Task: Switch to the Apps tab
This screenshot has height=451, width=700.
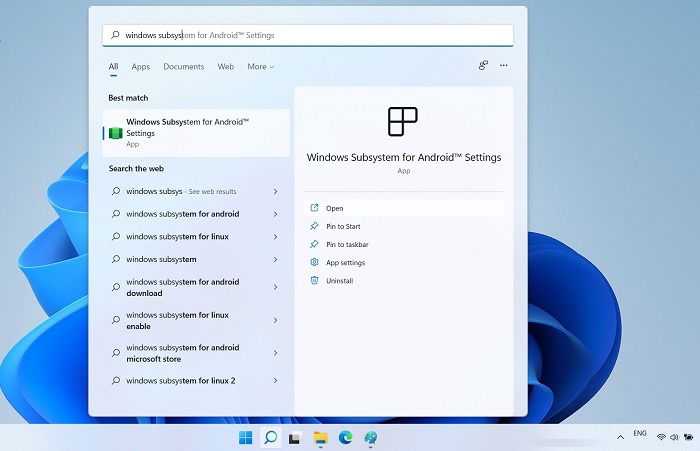Action: click(x=141, y=67)
